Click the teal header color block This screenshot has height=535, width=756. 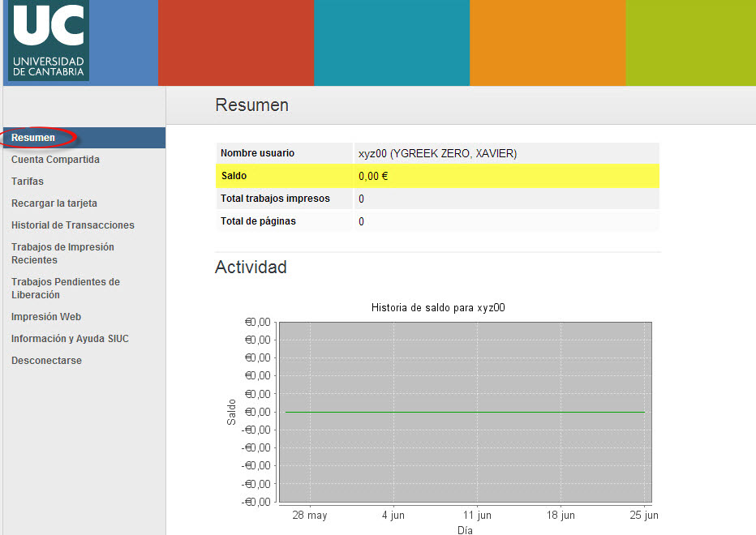pos(392,43)
